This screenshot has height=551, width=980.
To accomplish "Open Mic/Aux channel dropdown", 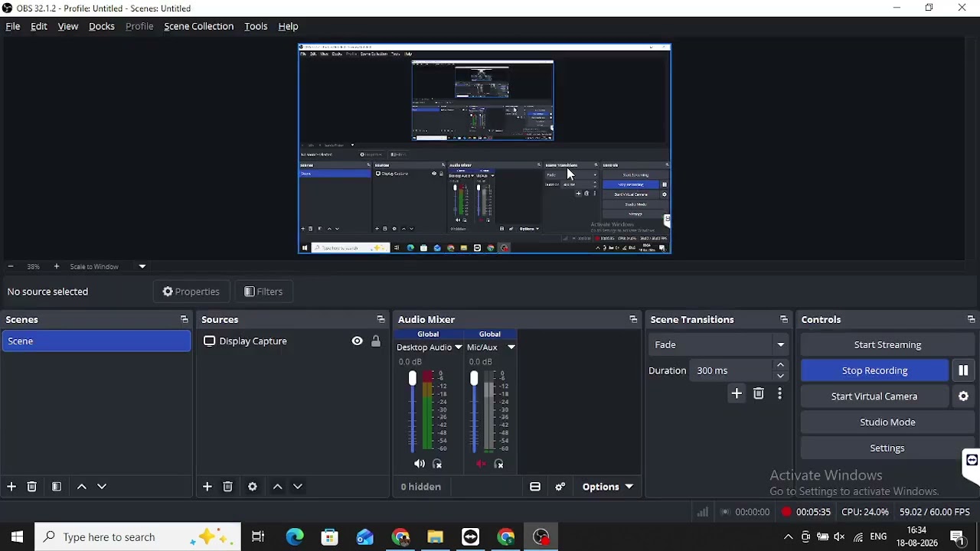I will point(491,347).
